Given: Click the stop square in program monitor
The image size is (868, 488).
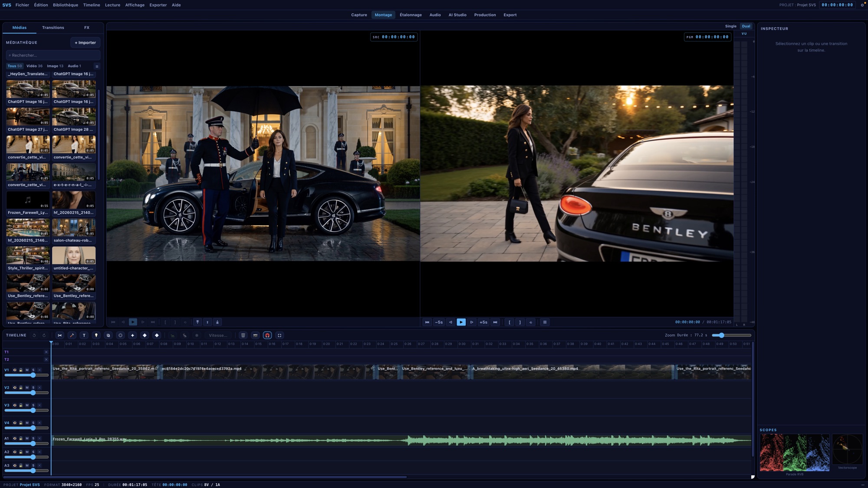Looking at the screenshot, I should click(x=545, y=322).
